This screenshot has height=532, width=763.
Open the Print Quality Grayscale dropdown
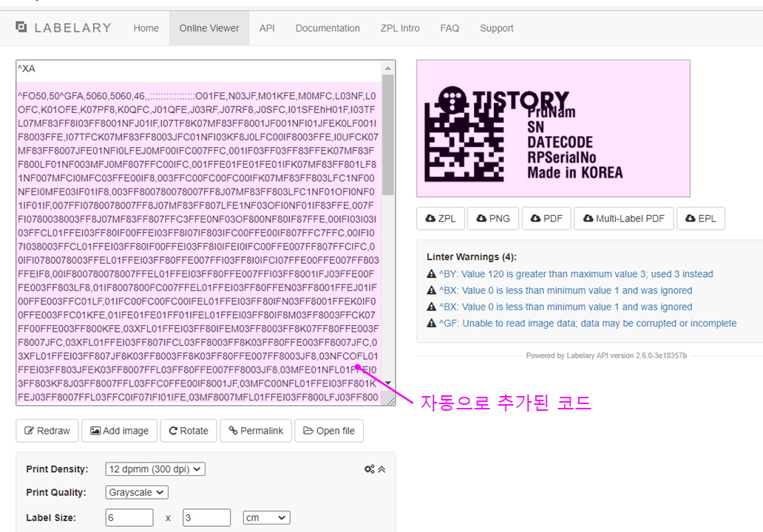click(137, 492)
